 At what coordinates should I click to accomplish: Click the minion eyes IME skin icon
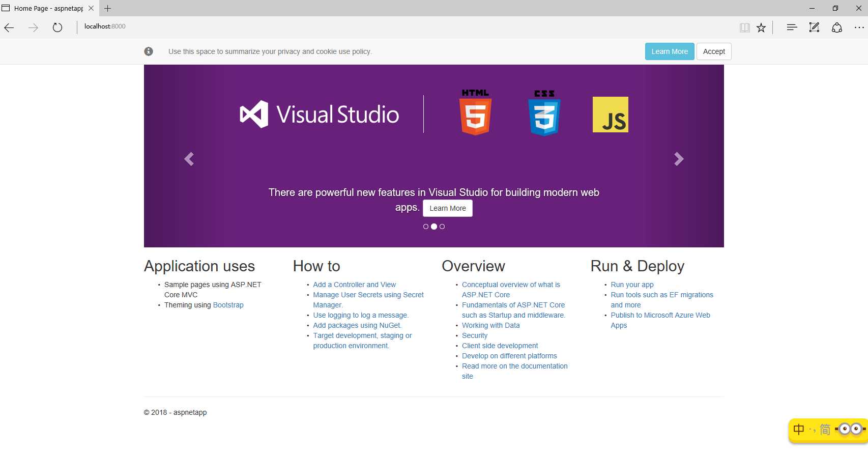click(x=850, y=429)
